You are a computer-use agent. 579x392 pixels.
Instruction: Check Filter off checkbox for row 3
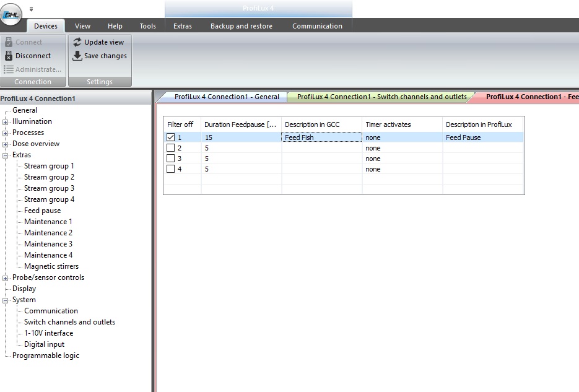[170, 159]
